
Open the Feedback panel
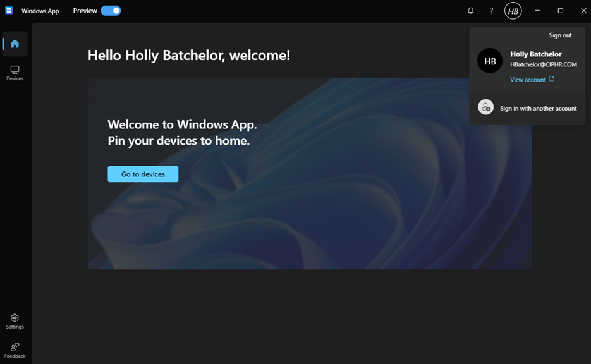point(15,351)
